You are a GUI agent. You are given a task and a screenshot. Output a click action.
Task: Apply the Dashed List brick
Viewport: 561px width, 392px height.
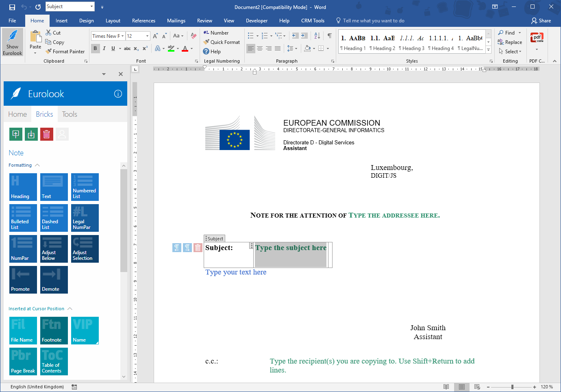pyautogui.click(x=54, y=218)
